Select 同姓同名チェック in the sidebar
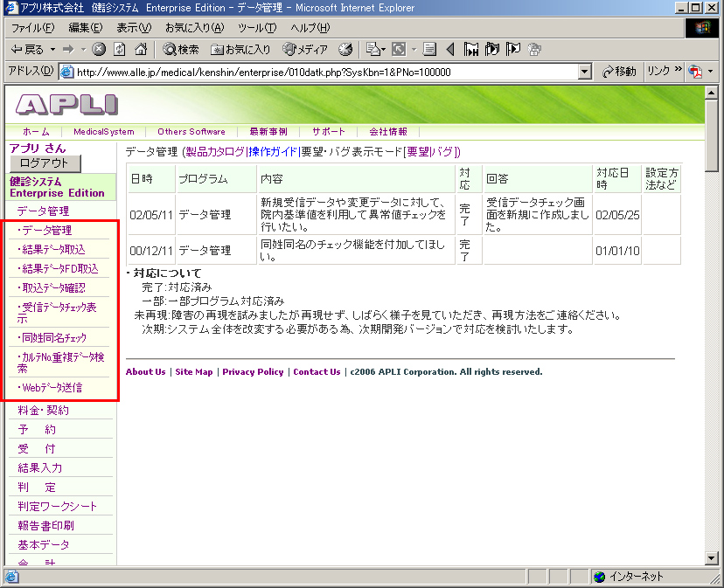Viewport: 724px width, 588px height. (x=54, y=337)
